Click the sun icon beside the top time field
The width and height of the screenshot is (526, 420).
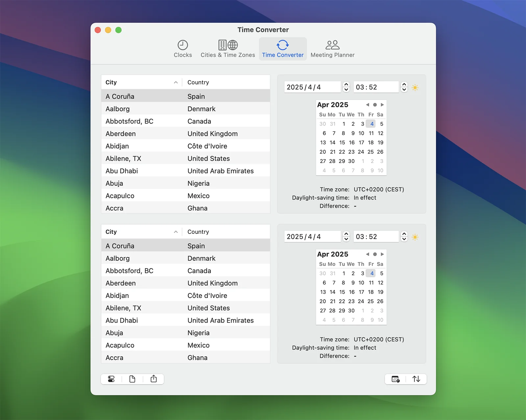coord(415,87)
